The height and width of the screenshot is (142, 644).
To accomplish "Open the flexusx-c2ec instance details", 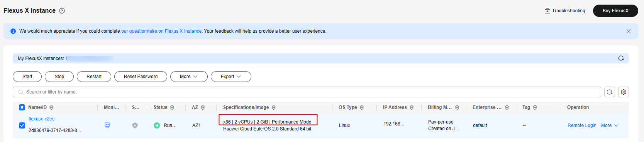I will click(x=41, y=119).
